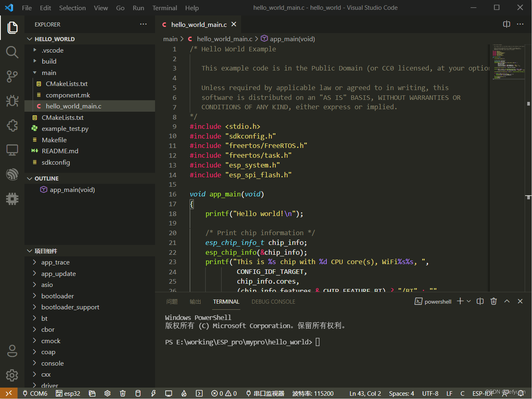Switch to the 问题 problems tab
Image resolution: width=532 pixels, height=399 pixels.
[172, 302]
